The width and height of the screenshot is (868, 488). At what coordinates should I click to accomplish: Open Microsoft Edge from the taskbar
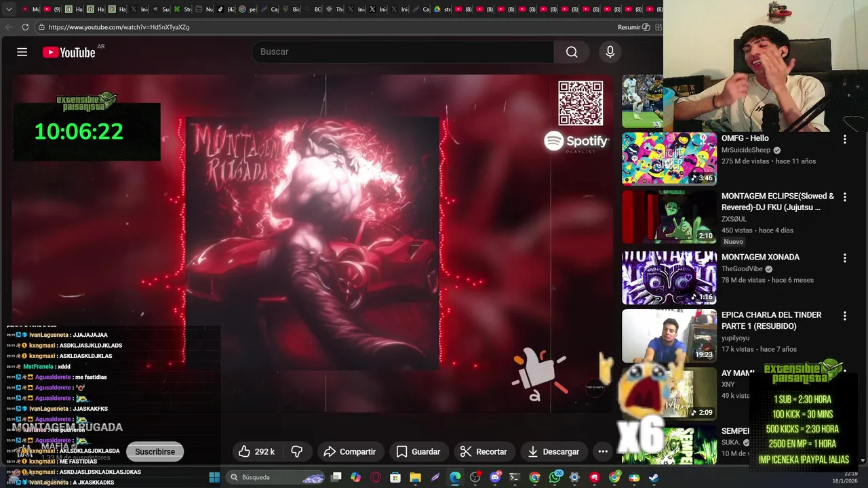click(455, 477)
